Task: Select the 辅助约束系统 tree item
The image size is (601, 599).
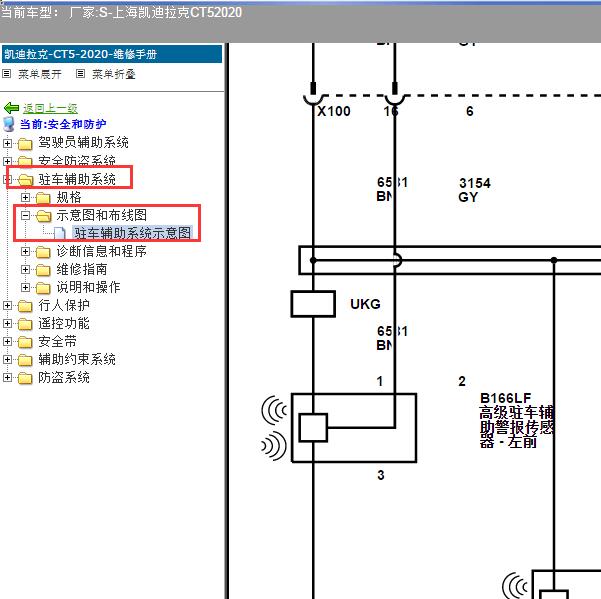Action: 77,359
